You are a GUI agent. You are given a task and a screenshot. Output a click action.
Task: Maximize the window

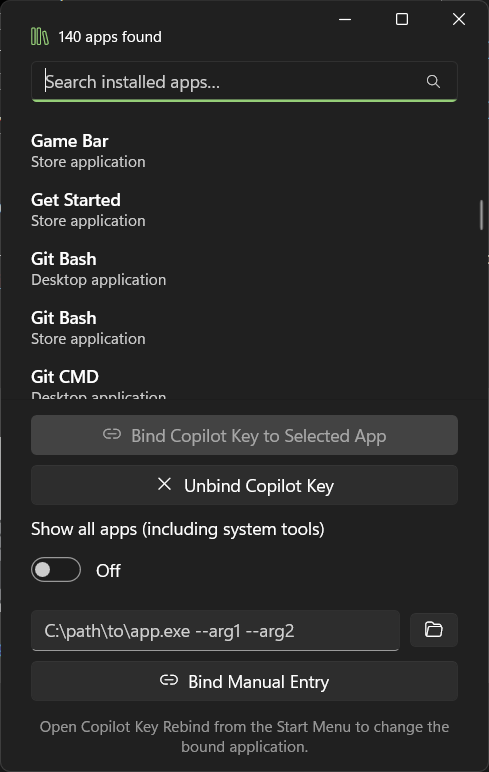402,19
